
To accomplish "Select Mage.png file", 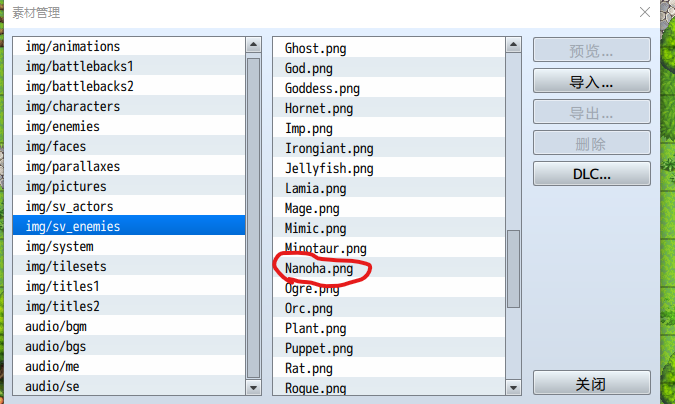I will click(389, 208).
